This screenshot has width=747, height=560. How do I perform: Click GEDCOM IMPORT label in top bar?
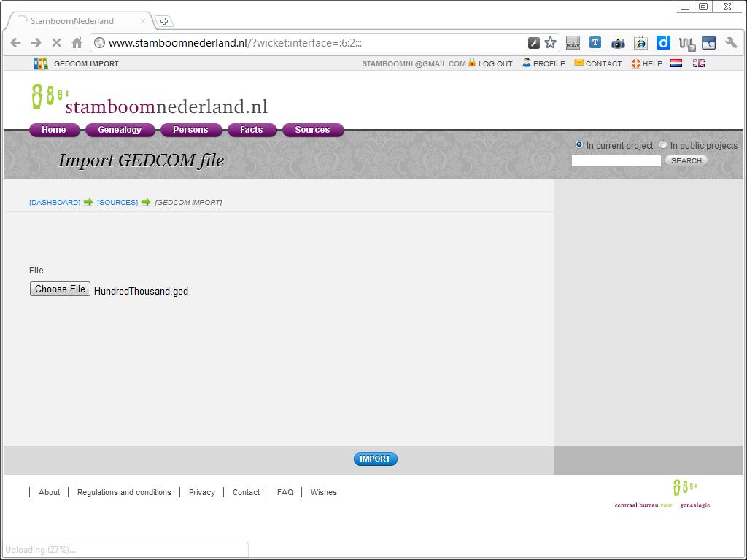coord(86,64)
